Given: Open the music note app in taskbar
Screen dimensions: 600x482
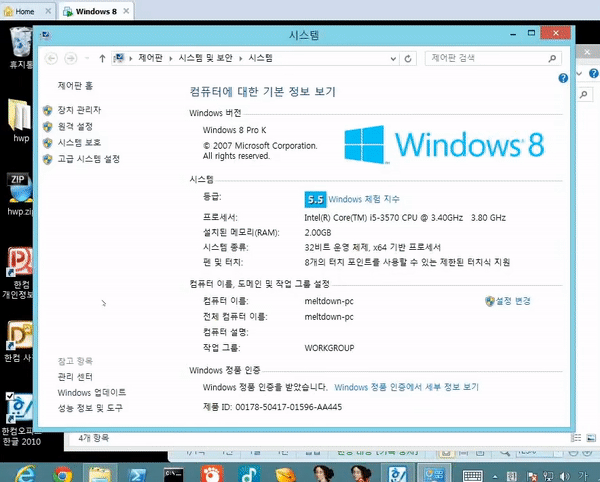Looking at the screenshot, I should pos(249,474).
